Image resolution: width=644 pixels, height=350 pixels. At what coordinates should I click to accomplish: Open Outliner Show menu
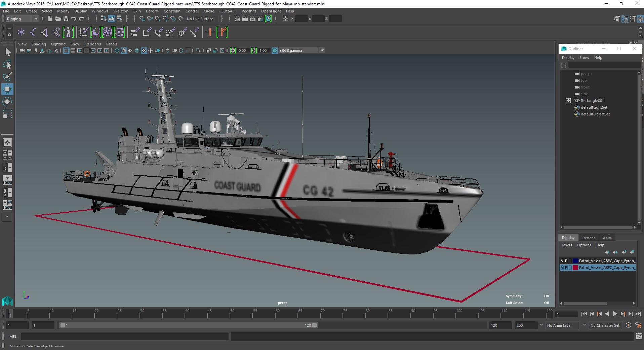pos(584,58)
